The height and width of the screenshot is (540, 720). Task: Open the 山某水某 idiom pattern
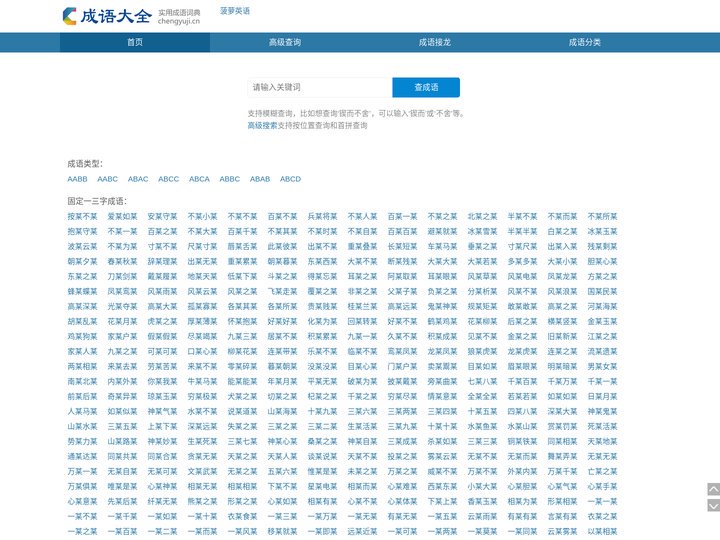click(82, 427)
